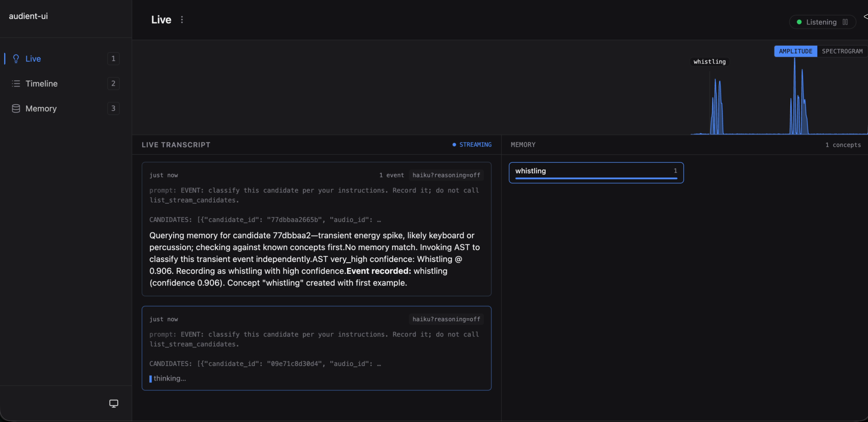Click the whistling label on the waveform
The height and width of the screenshot is (422, 868).
709,62
